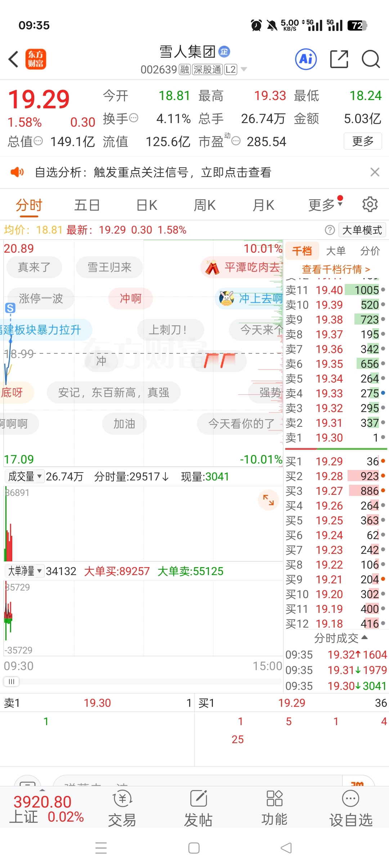Tap the 卖6 row at 19.35

click(335, 364)
